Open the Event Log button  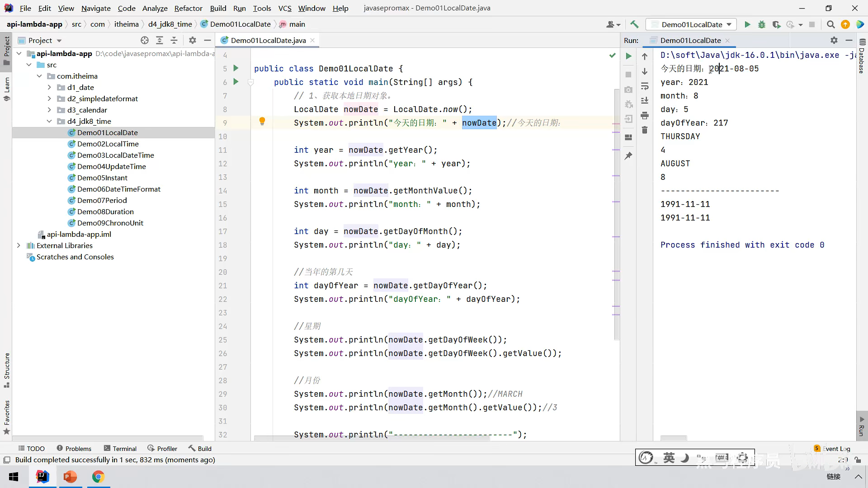tap(832, 448)
